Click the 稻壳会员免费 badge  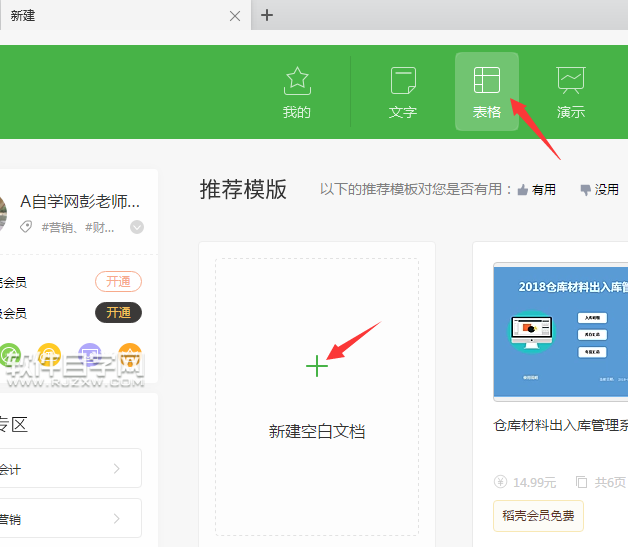tap(538, 516)
